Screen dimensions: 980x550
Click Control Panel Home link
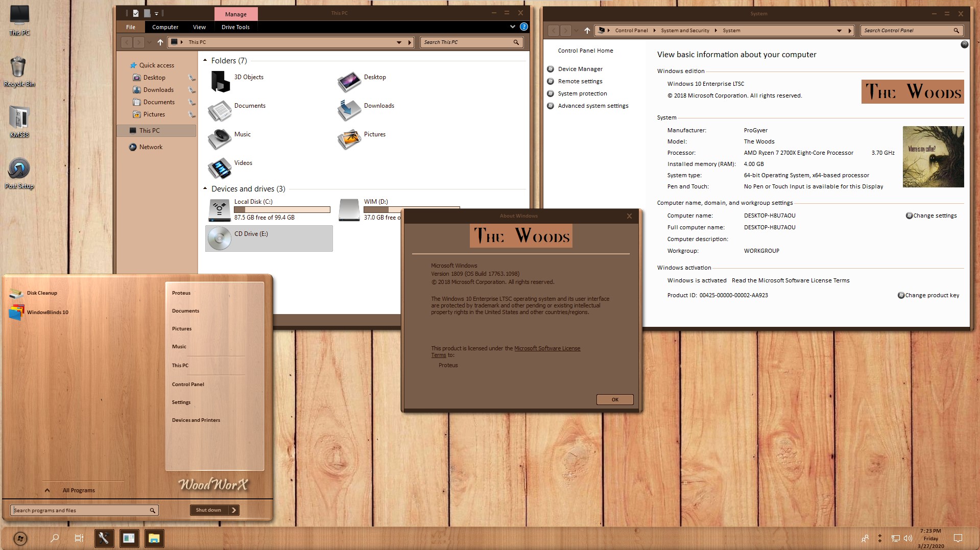585,51
